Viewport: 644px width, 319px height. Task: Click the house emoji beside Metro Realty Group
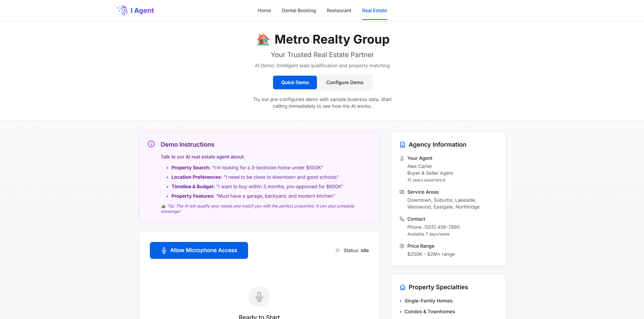coord(263,40)
